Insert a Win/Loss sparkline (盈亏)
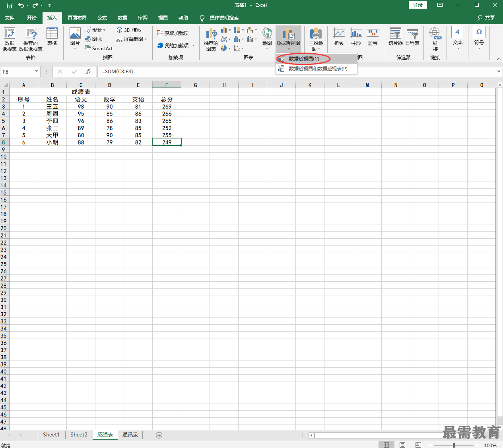Screen dimensions: 503x448 tap(373, 37)
